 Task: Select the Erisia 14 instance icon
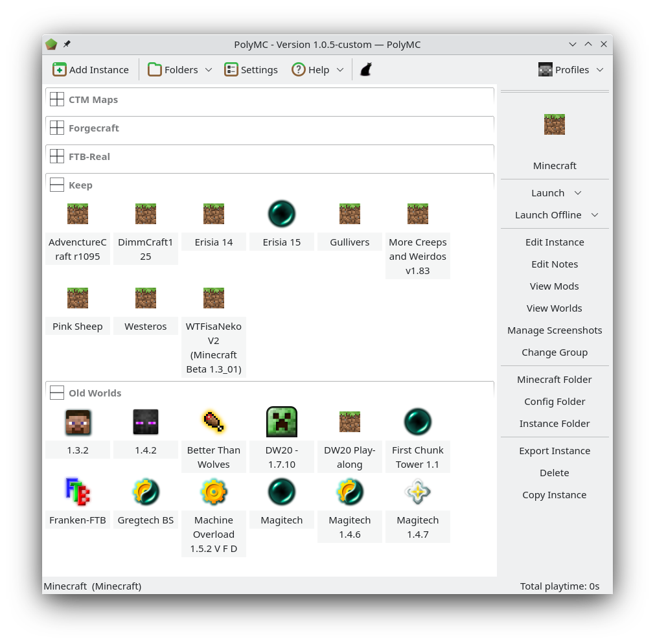coord(214,214)
